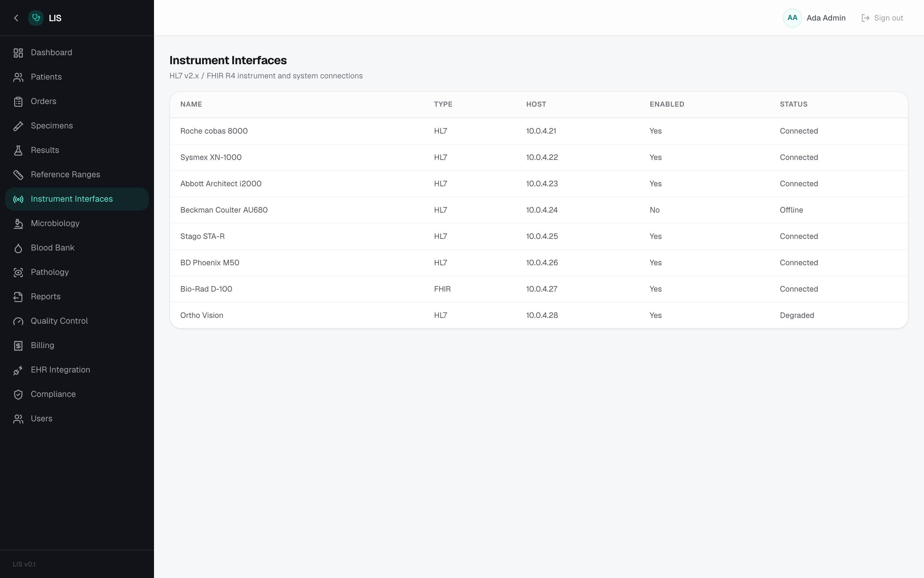
Task: Go to Microbiology
Action: [77, 223]
